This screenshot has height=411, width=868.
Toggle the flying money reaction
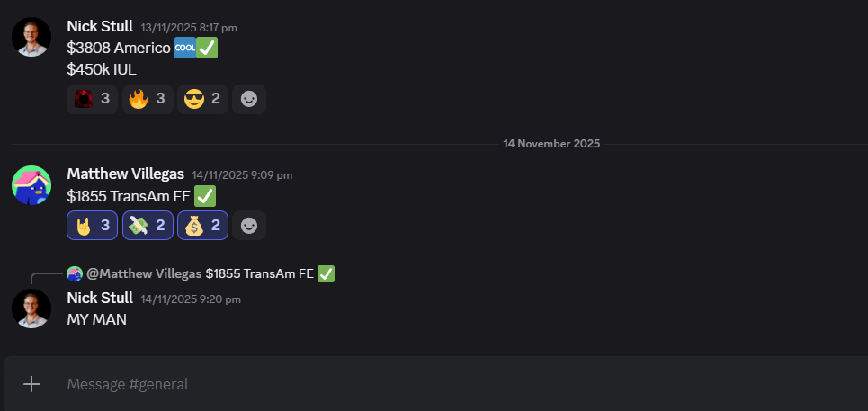pos(147,225)
